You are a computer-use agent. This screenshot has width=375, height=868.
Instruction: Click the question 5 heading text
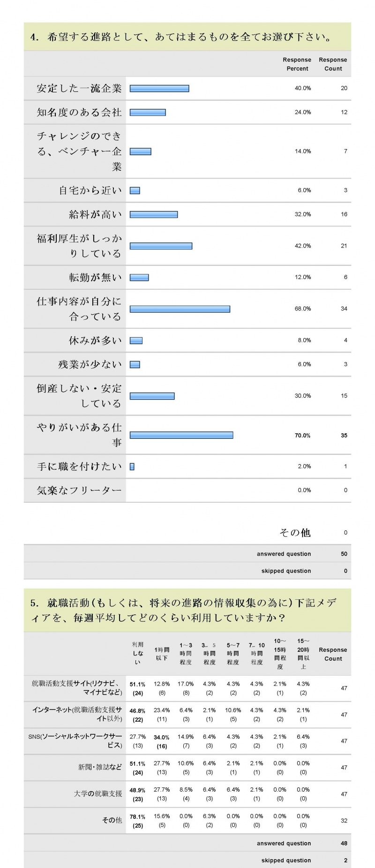(183, 610)
